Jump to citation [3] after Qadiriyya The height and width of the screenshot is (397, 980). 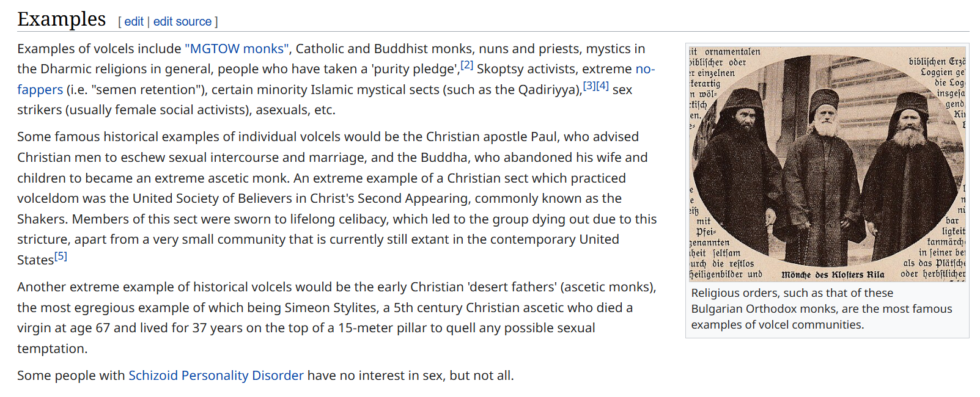tap(589, 86)
